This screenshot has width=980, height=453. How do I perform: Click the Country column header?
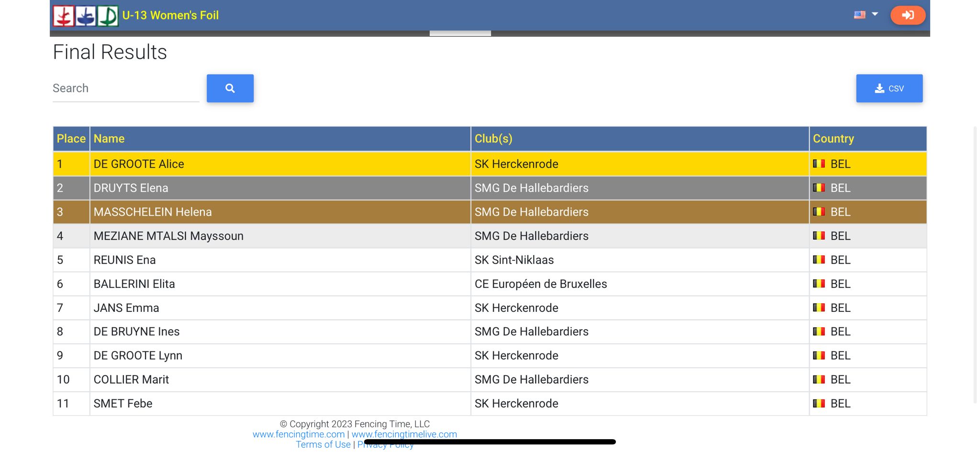(x=833, y=139)
